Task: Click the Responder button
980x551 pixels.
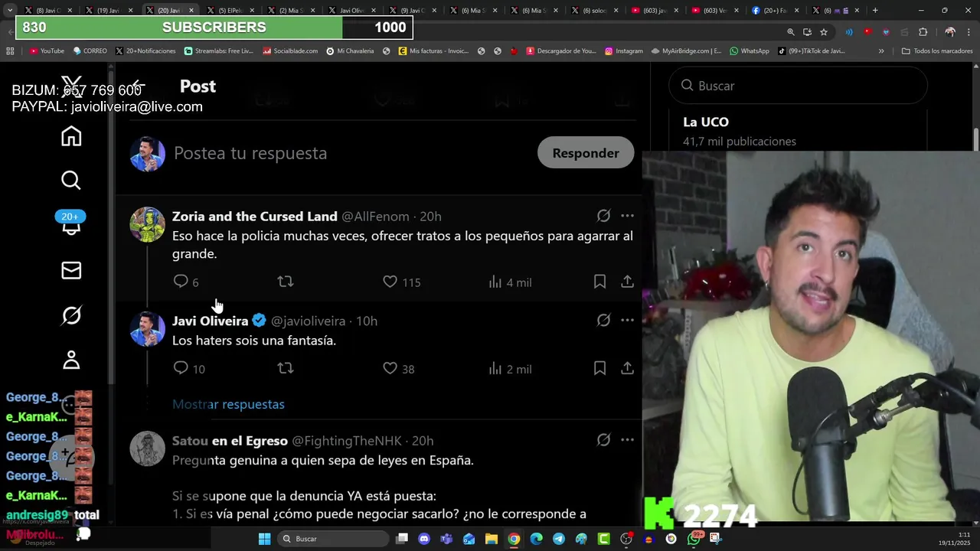Action: pos(586,153)
